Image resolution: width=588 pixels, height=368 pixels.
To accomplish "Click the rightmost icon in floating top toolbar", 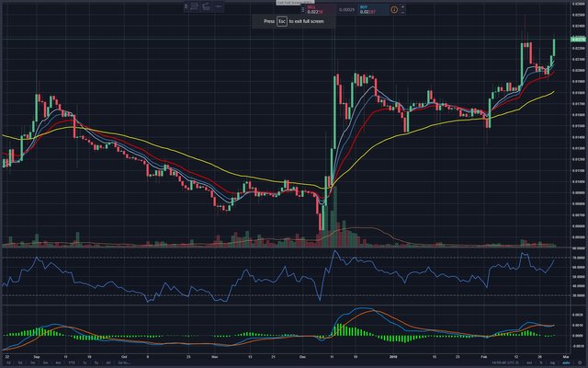I will coord(219,6).
